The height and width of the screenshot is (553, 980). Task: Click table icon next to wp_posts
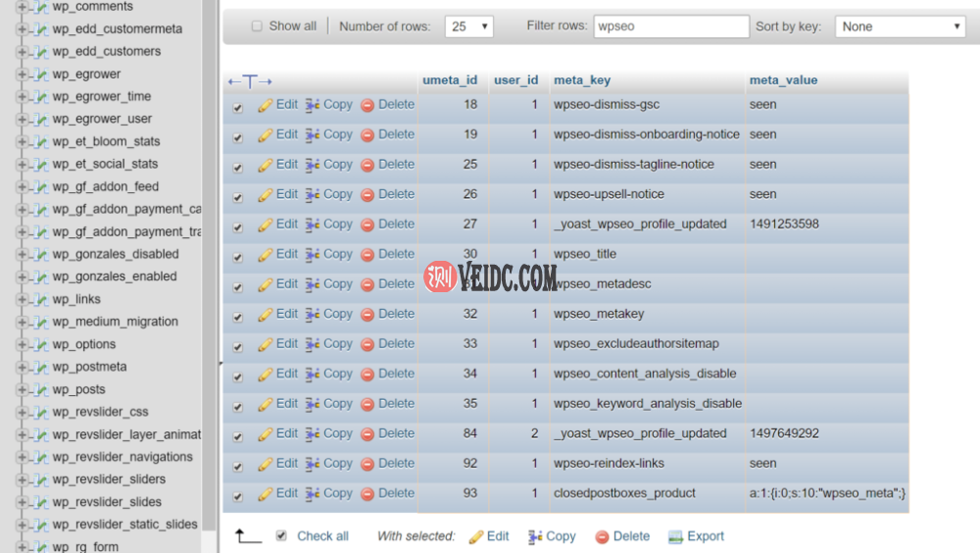[41, 389]
